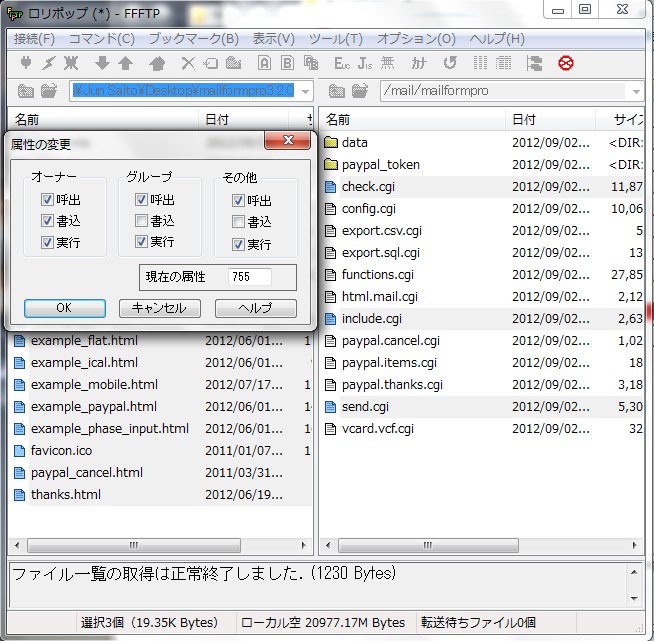This screenshot has height=641, width=654.
Task: Select Auto transfer mode icon
Action: point(310,63)
